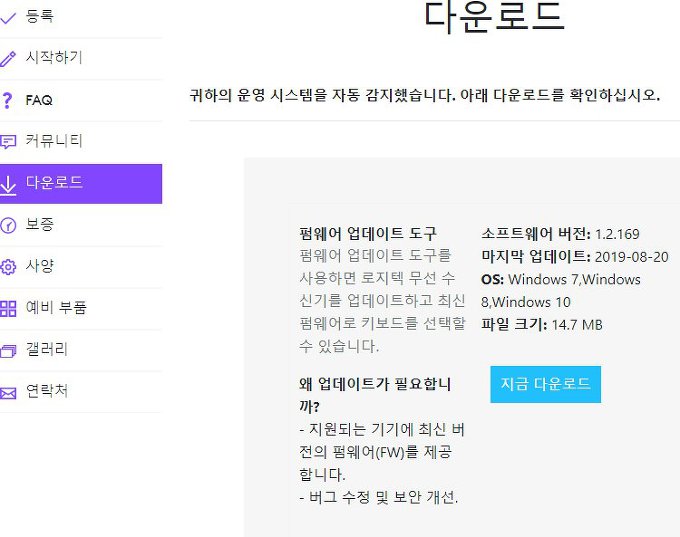Click the gear icon beside 사양

coord(8,267)
